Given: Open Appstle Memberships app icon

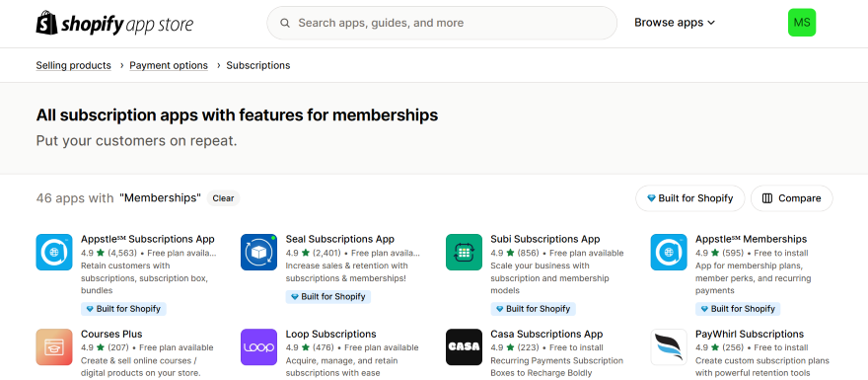Looking at the screenshot, I should (x=669, y=252).
